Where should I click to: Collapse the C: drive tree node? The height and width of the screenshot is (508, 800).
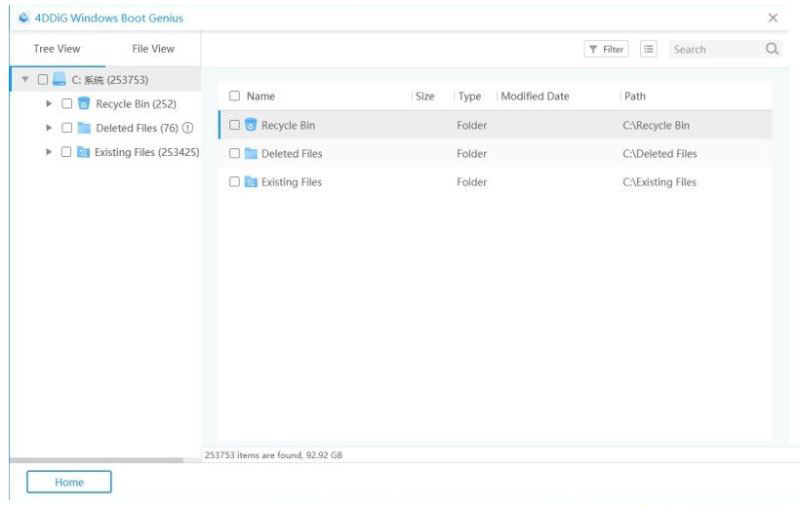point(25,79)
